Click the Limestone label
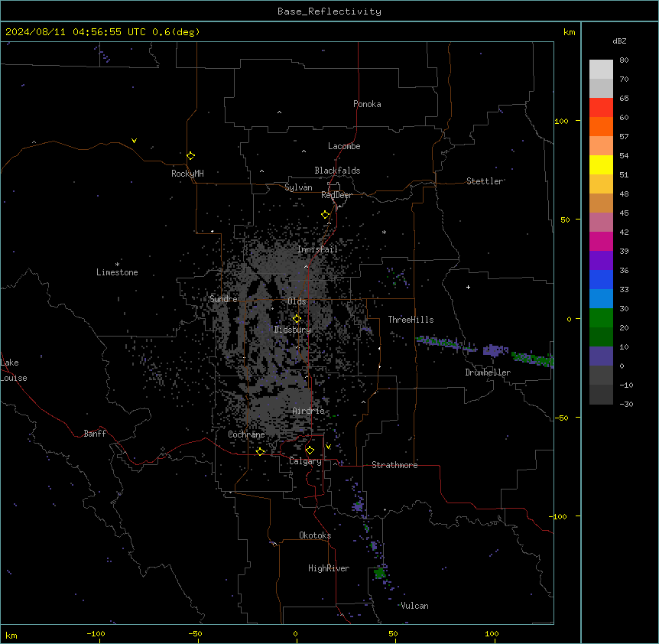Viewport: 659px width, 644px height. (117, 272)
